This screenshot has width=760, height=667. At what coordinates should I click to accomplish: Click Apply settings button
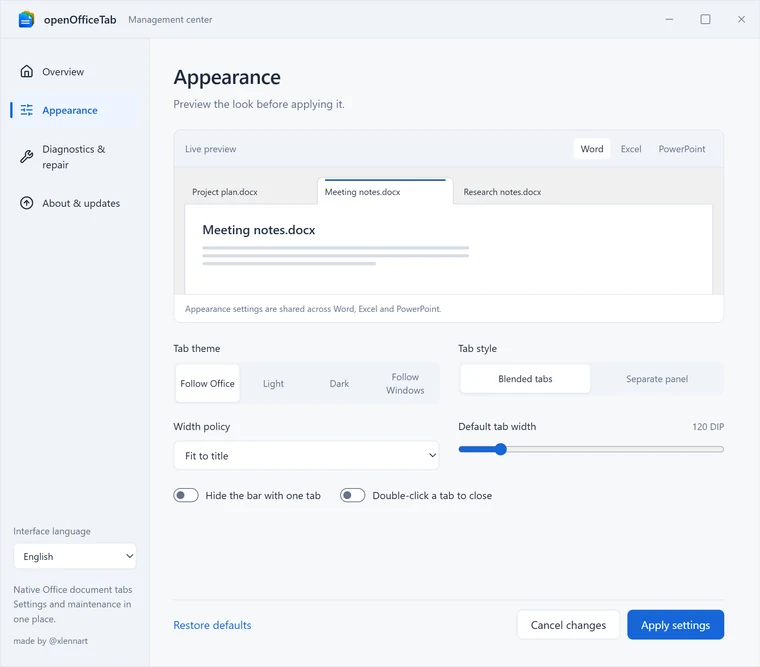coord(675,625)
